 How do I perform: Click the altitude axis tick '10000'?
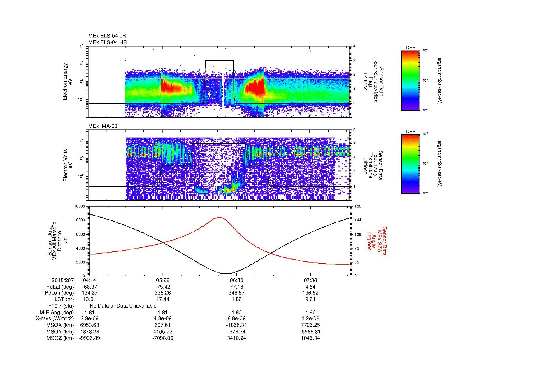(x=80, y=207)
